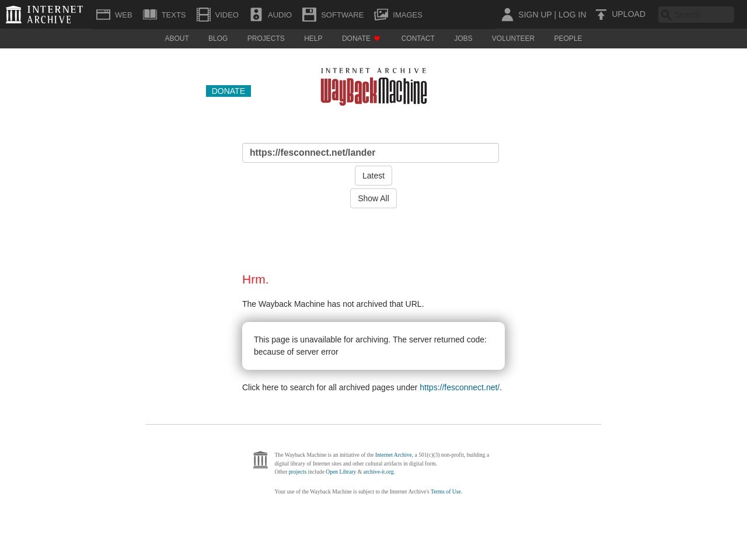This screenshot has width=747, height=560.
Task: Open the VOLUNTEER menu item
Action: (x=513, y=38)
